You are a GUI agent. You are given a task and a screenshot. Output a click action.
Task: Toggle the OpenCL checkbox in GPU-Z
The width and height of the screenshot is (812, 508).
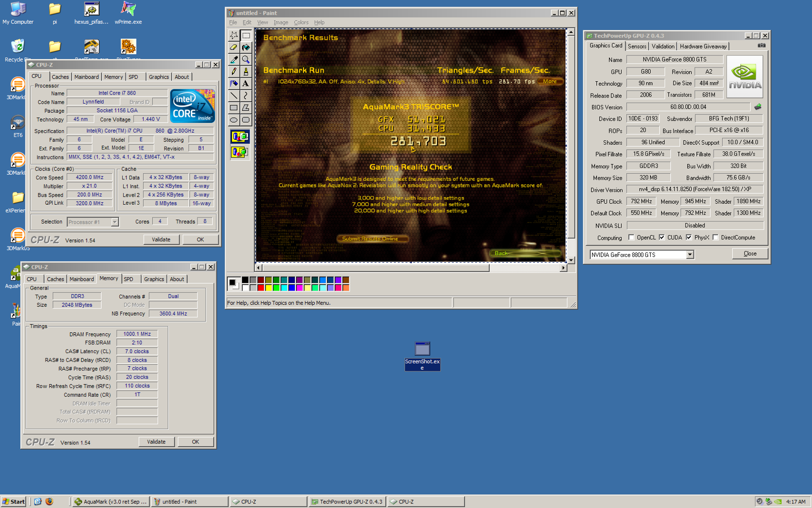pos(631,237)
